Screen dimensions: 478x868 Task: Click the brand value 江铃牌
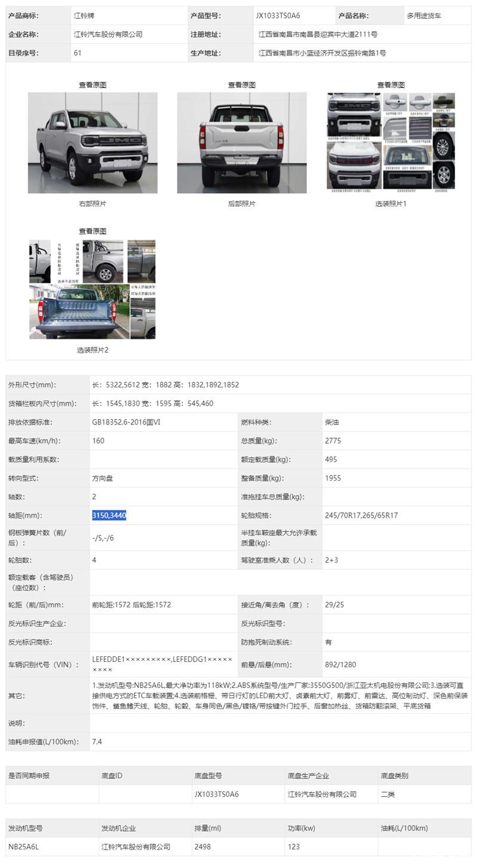pyautogui.click(x=84, y=16)
